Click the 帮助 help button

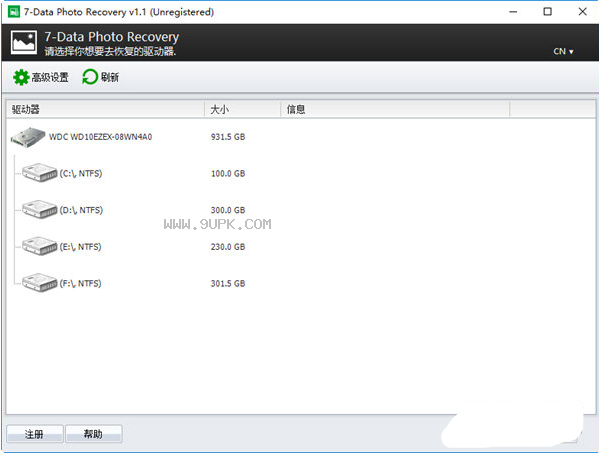[x=94, y=434]
